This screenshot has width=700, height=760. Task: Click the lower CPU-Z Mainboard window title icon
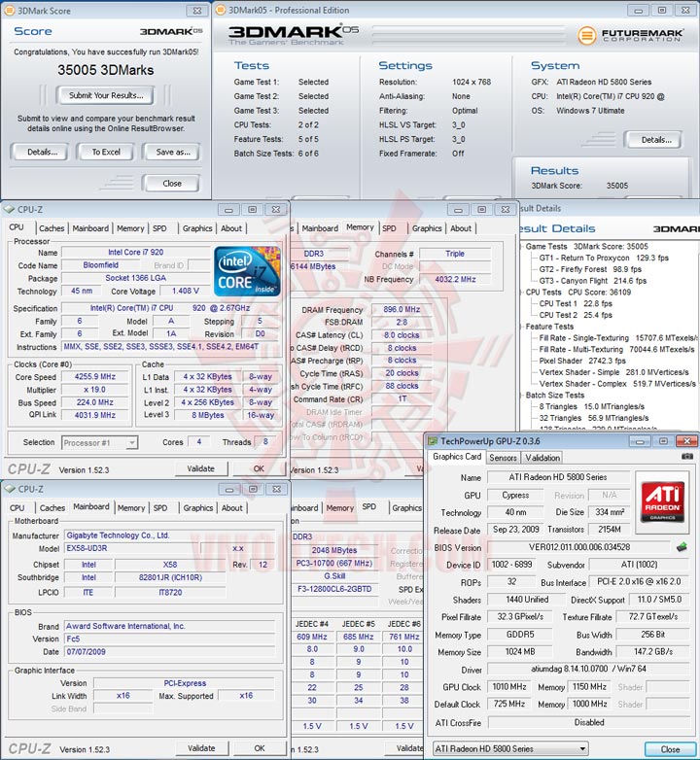pyautogui.click(x=10, y=489)
